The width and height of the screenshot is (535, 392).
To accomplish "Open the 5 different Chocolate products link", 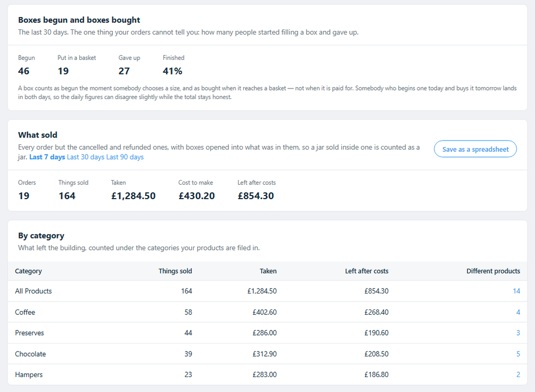I will click(x=518, y=354).
